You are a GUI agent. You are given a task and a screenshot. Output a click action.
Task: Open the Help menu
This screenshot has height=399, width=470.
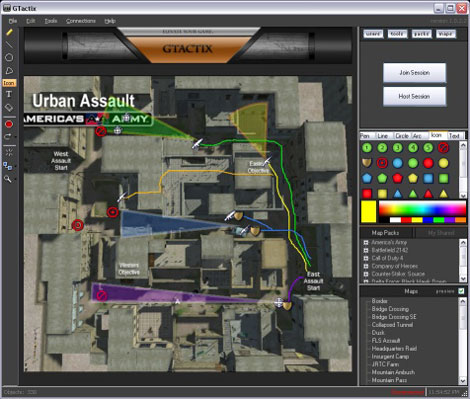(x=110, y=21)
